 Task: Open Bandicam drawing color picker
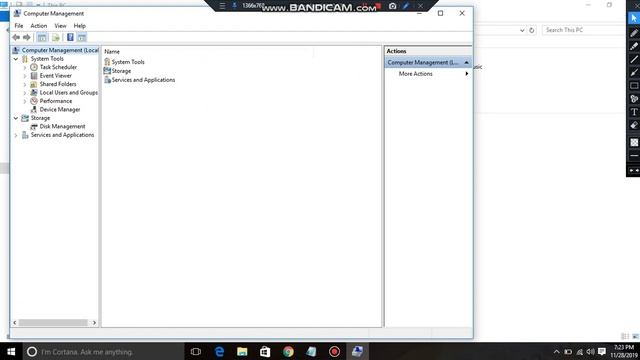point(634,142)
